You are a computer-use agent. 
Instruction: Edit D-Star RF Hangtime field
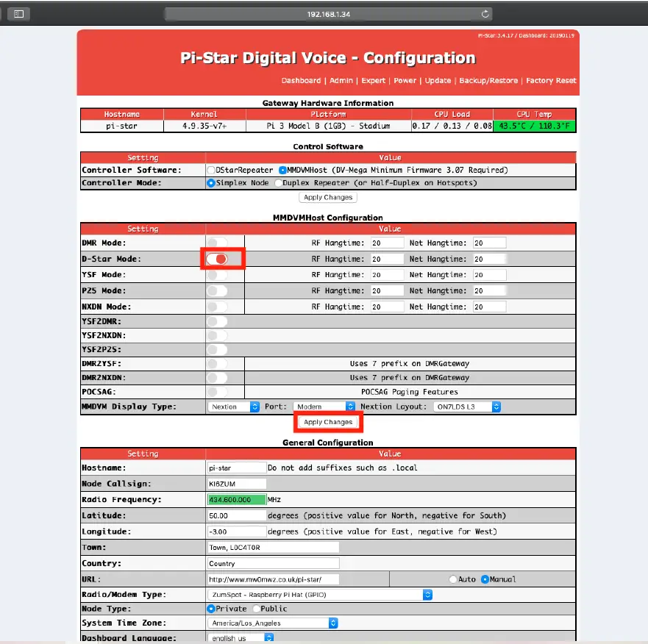click(387, 259)
